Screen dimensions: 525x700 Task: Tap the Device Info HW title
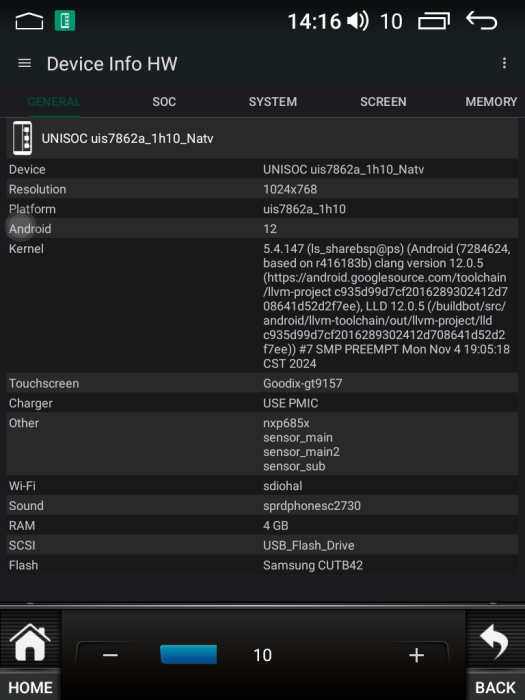coord(112,64)
